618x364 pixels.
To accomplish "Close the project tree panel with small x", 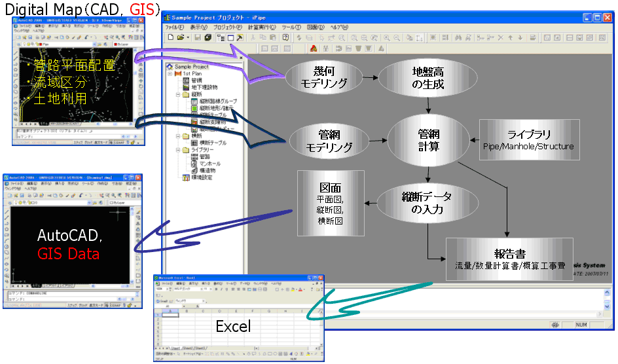I will tap(241, 58).
